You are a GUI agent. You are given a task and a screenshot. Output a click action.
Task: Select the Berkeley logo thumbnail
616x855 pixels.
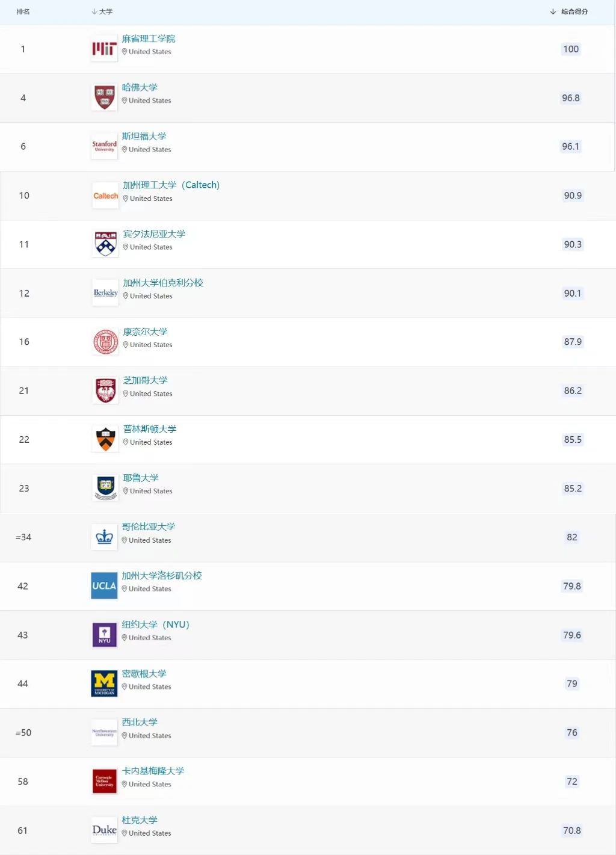coord(105,293)
